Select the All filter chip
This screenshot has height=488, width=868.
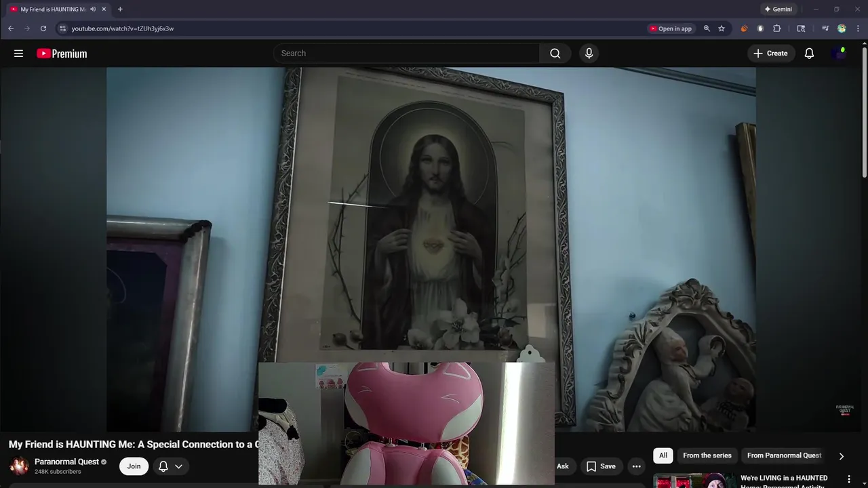tap(663, 455)
